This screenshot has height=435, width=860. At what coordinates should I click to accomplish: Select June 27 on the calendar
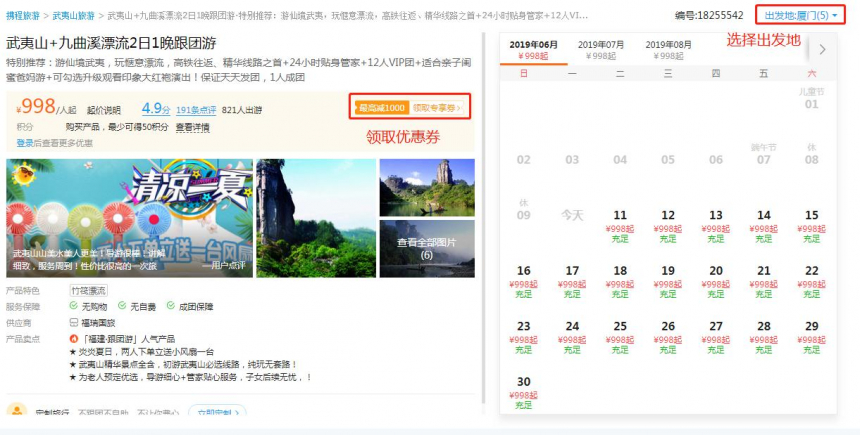[716, 337]
